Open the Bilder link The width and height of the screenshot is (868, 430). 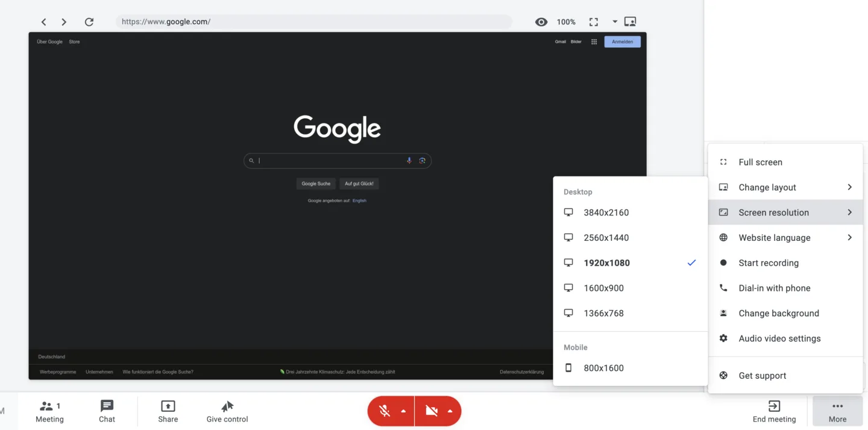576,42
